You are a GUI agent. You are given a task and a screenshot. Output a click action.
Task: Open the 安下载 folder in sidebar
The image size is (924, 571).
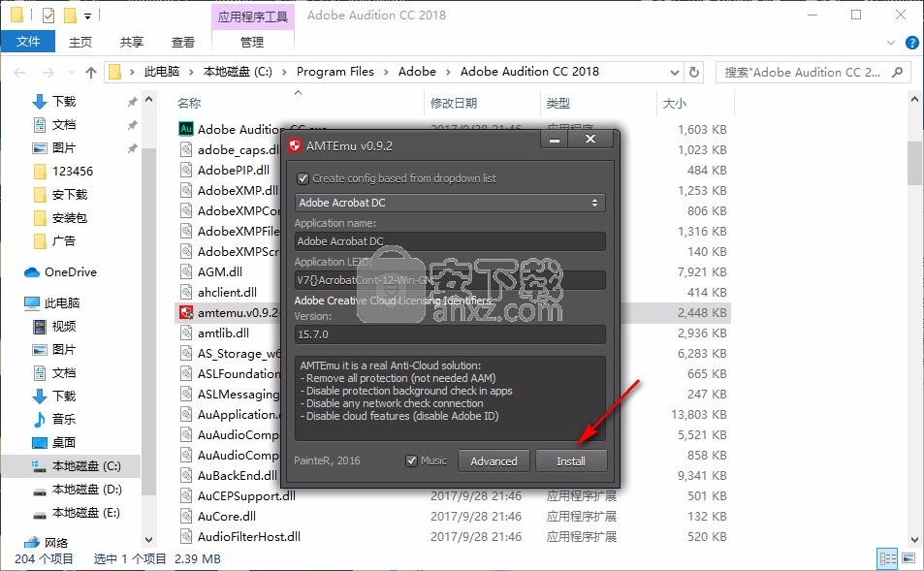click(x=69, y=195)
